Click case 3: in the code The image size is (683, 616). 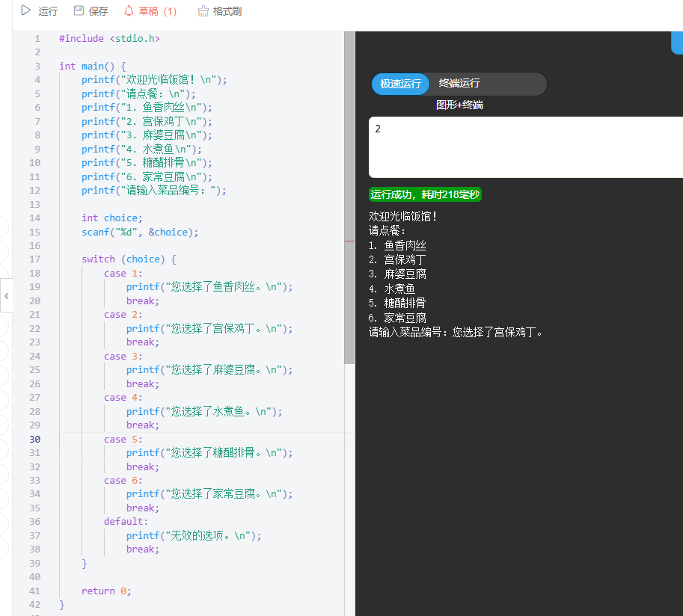coord(123,356)
